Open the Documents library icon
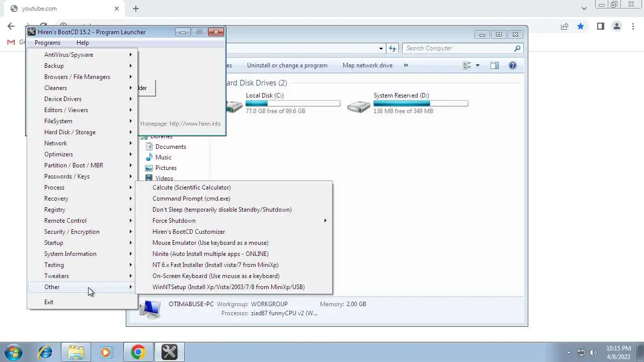644x362 pixels. (x=149, y=147)
